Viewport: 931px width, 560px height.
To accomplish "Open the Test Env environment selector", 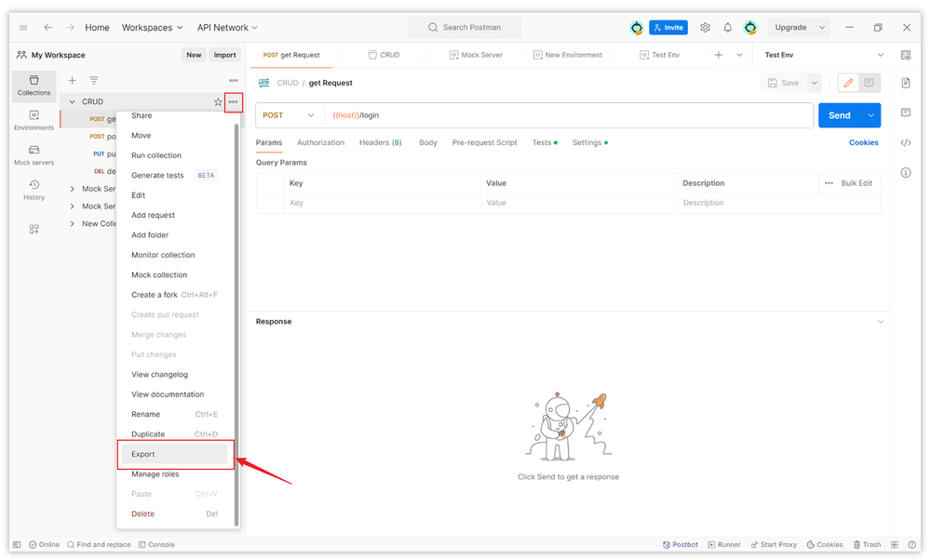I will (823, 55).
